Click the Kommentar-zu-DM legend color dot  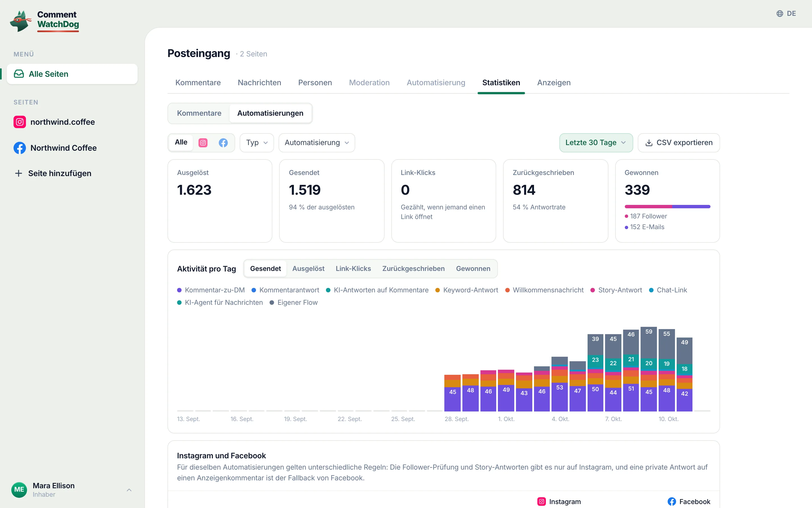(x=179, y=290)
